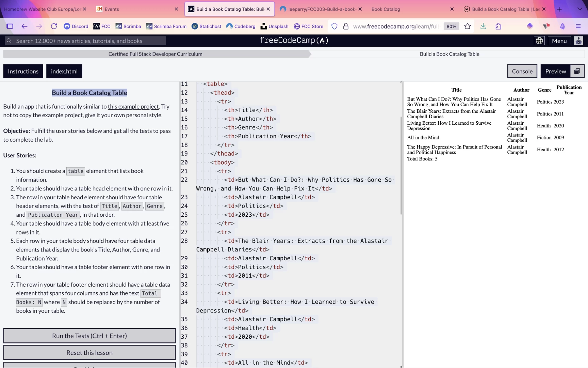The height and width of the screenshot is (368, 588).
Task: Click the freeCodeCamp search bar
Action: [x=85, y=41]
